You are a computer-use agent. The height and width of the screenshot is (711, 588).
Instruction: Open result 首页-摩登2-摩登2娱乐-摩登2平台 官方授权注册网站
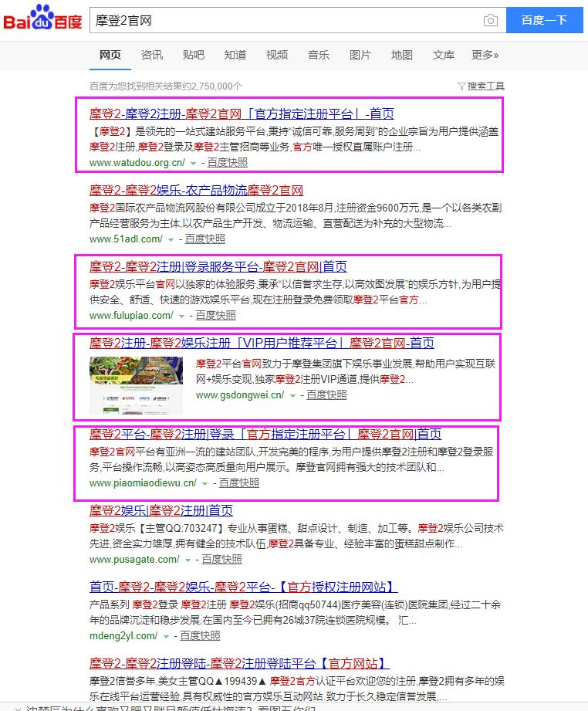pyautogui.click(x=243, y=587)
